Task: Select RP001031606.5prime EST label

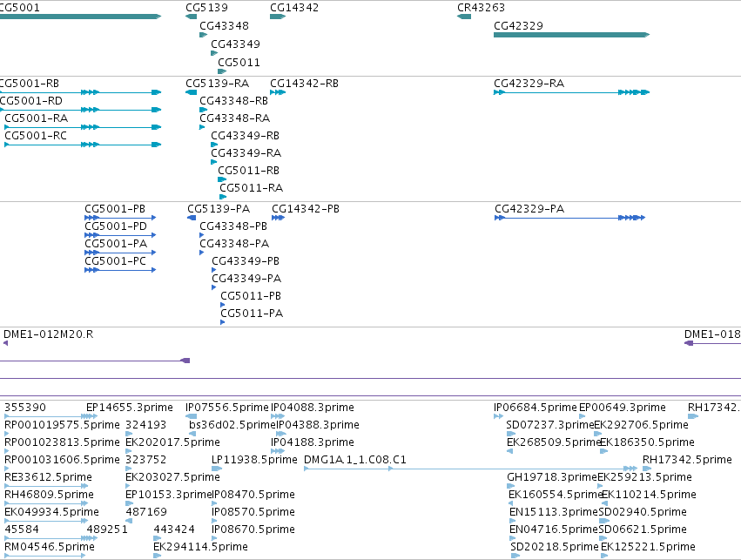Action: tap(62, 460)
